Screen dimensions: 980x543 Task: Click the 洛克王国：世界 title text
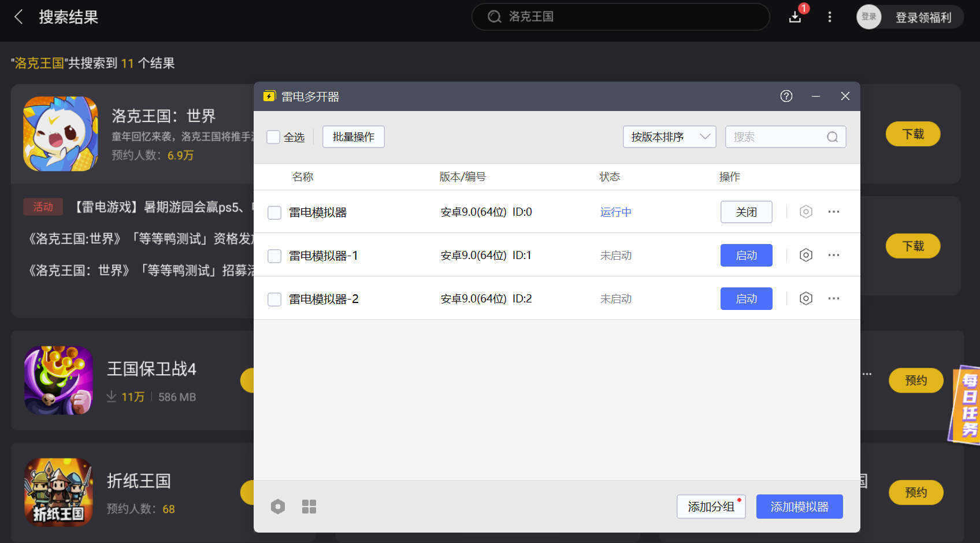click(x=164, y=116)
